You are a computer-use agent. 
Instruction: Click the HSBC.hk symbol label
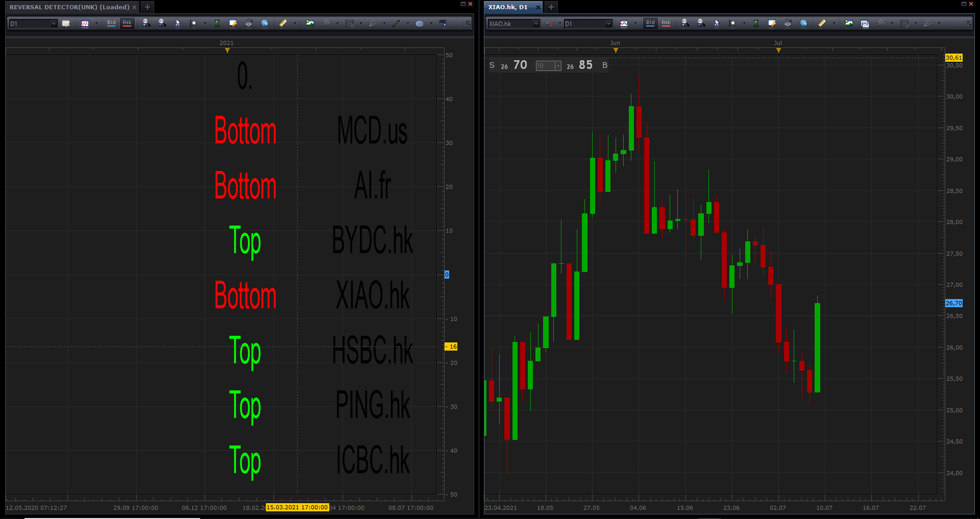point(373,351)
